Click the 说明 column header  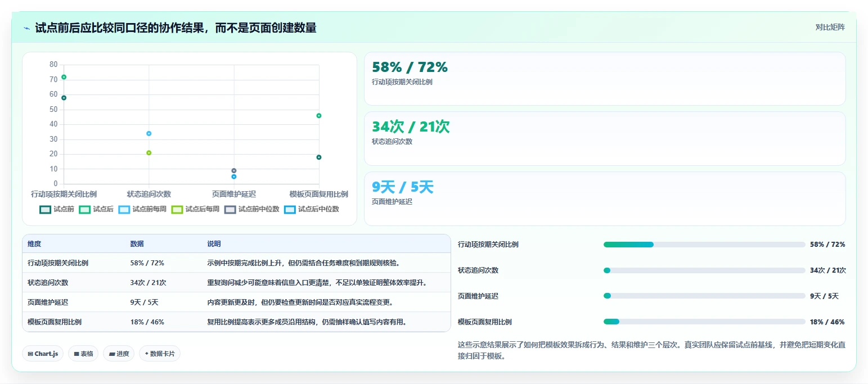214,244
